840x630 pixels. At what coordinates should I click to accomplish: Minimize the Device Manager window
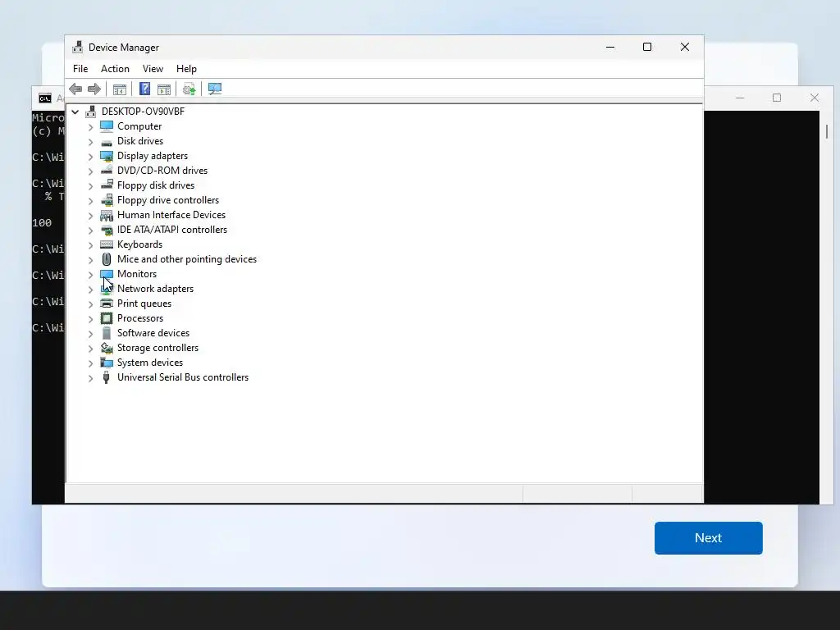(x=610, y=47)
